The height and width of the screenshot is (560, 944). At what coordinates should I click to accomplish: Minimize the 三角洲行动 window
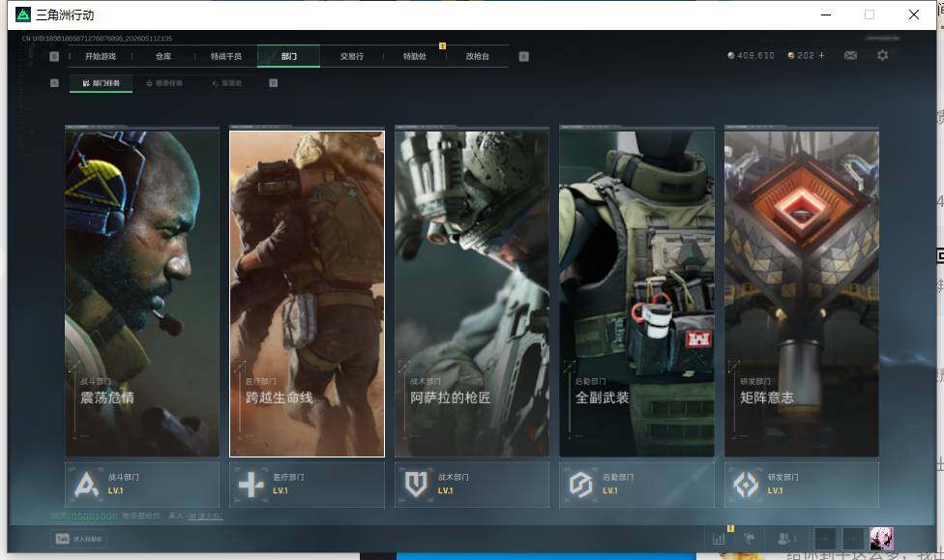[x=826, y=15]
